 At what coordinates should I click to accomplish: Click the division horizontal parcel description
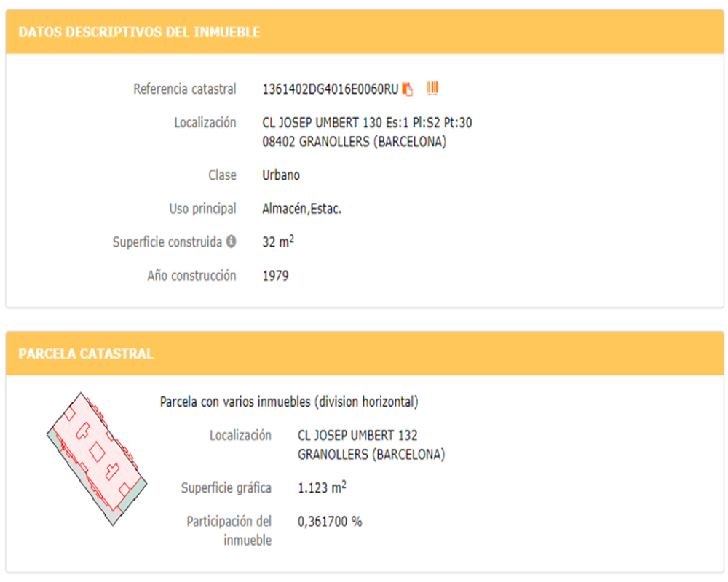coord(289,402)
